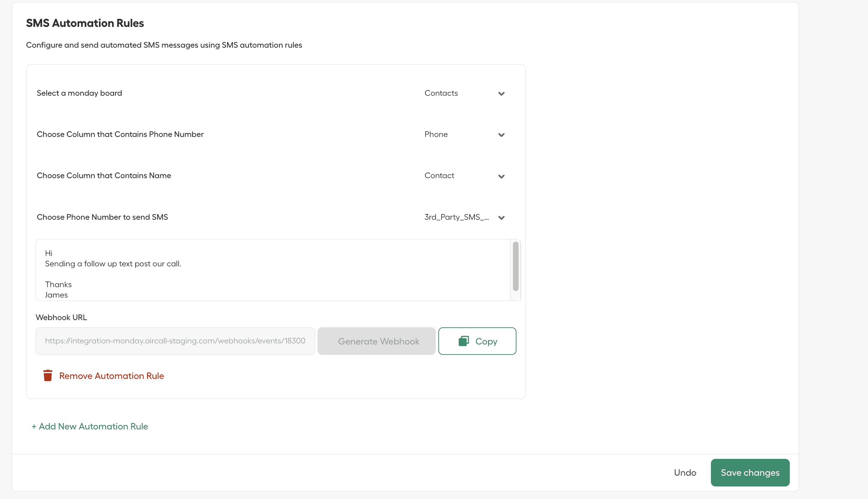The height and width of the screenshot is (499, 868).
Task: Click the chevron next to 3rd_Party_SMS number
Action: [501, 218]
